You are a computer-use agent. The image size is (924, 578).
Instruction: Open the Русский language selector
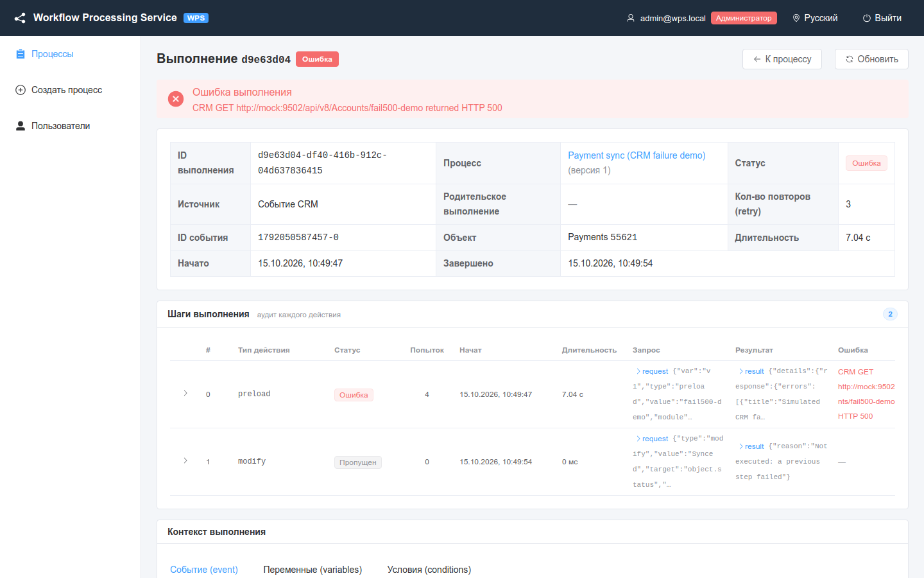(x=815, y=18)
